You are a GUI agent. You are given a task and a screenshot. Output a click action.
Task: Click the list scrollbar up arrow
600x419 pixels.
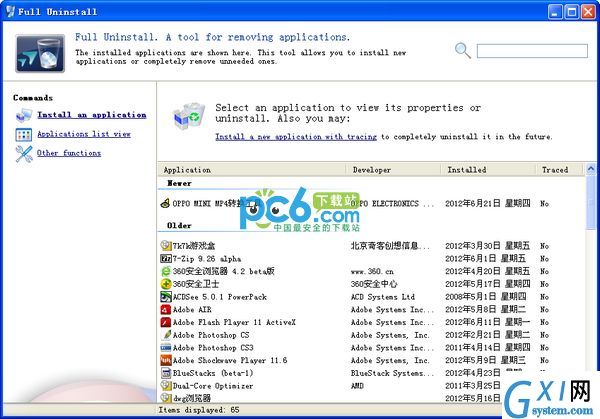tap(591, 168)
